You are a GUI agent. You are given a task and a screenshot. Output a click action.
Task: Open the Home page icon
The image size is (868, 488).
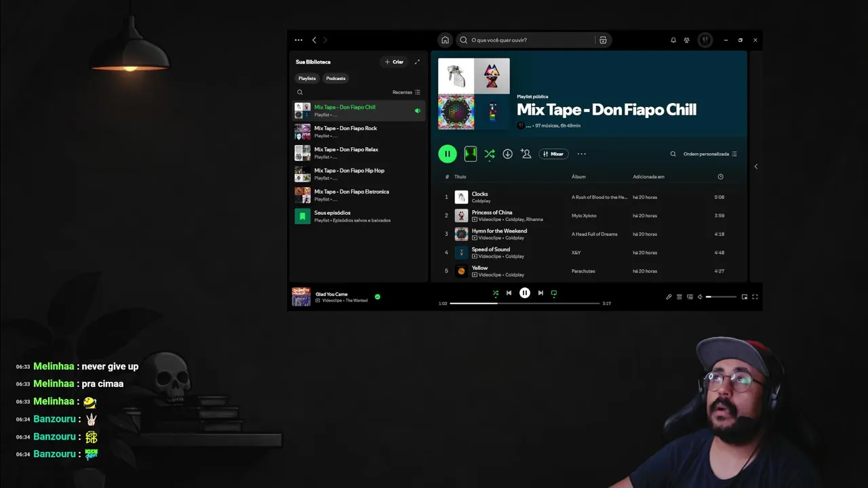(445, 40)
